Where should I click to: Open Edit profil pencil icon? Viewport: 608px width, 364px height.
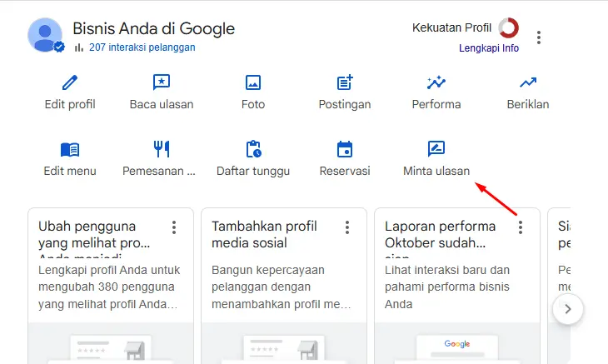pos(70,82)
